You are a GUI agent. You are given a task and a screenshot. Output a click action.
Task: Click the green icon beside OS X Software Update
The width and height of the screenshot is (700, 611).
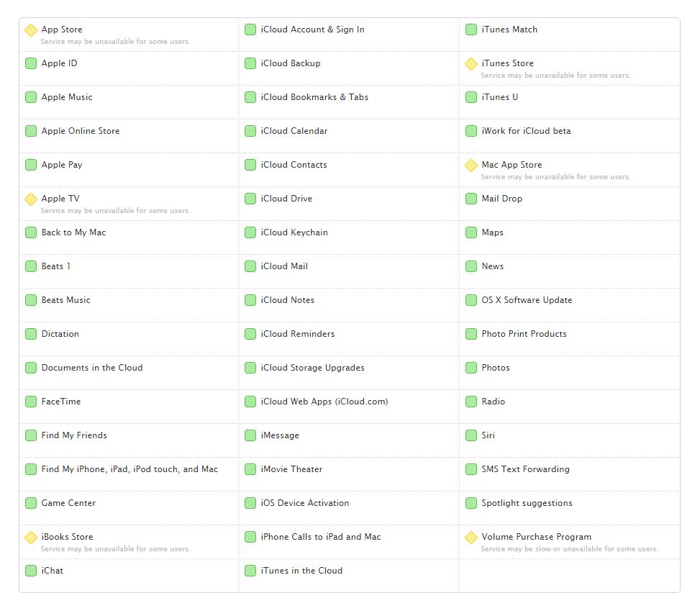[471, 300]
